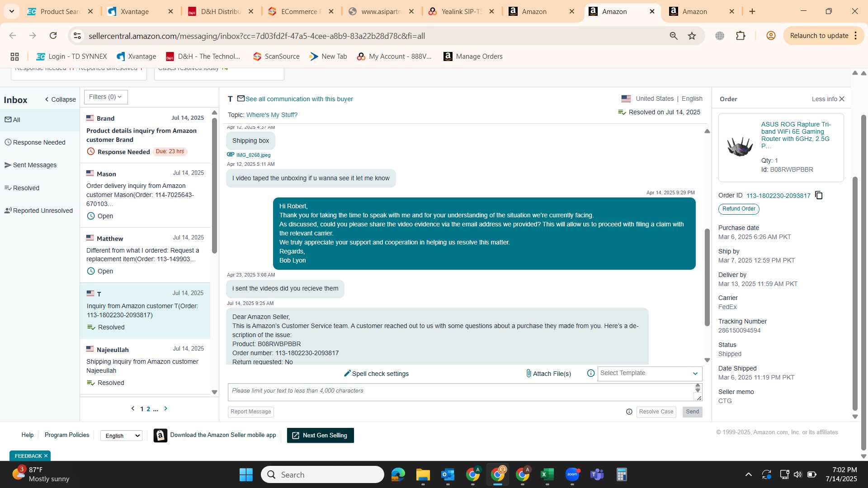Switch to the Xvantage browser tab
The width and height of the screenshot is (868, 488).
pos(140,12)
